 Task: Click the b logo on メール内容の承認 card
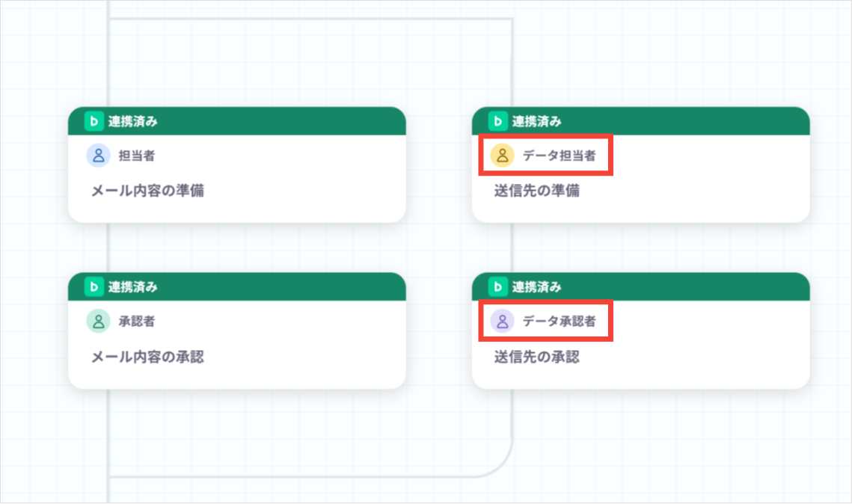tap(94, 286)
